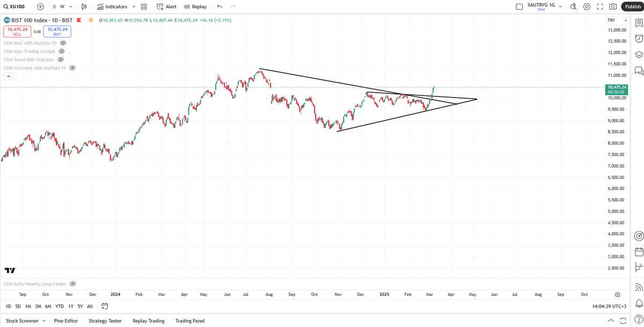
Task: Open the Stock Screener tab
Action: 22,321
